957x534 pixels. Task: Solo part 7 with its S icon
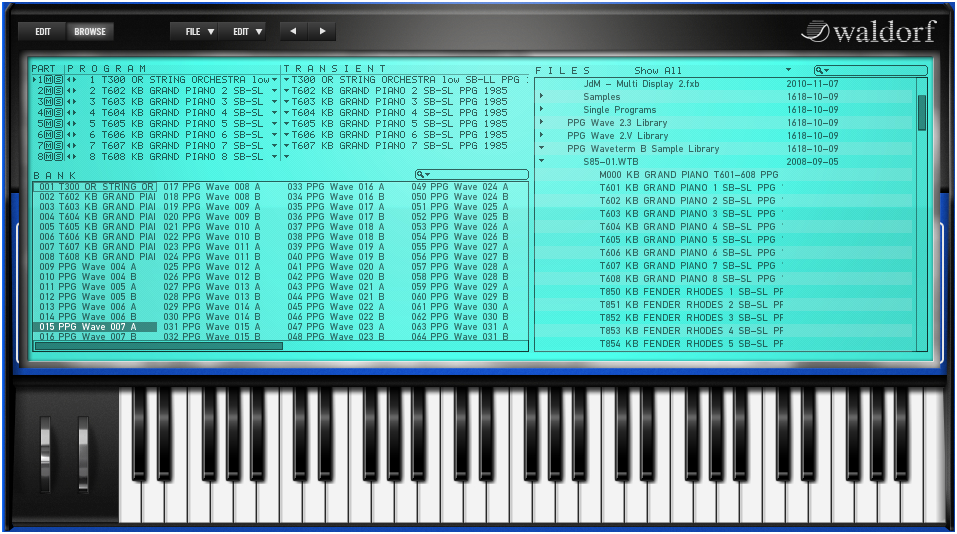[x=58, y=146]
